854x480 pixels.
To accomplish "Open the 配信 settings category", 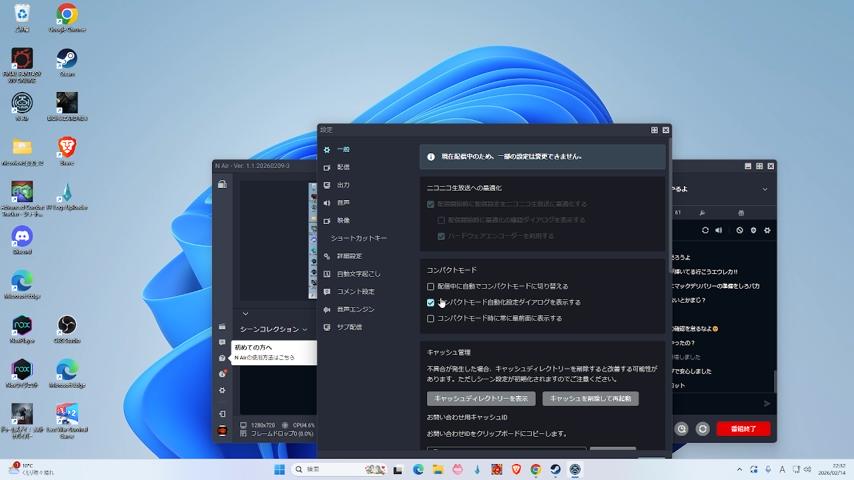I will tap(343, 167).
